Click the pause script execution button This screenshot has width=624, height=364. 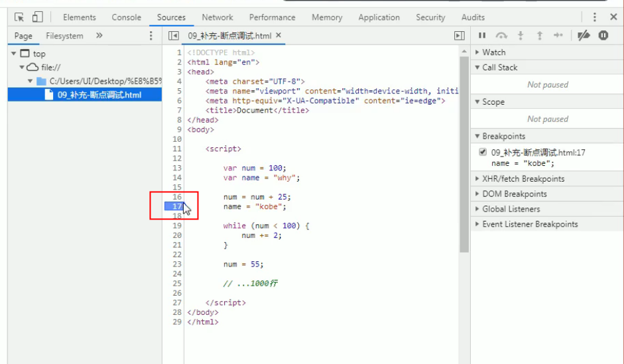[482, 35]
